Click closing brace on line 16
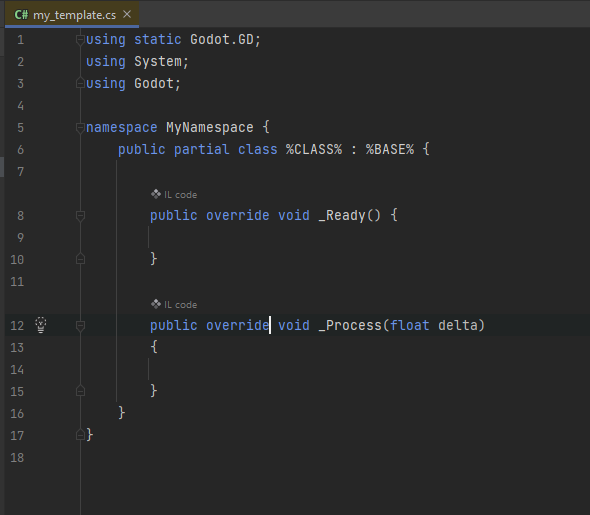 [x=122, y=413]
